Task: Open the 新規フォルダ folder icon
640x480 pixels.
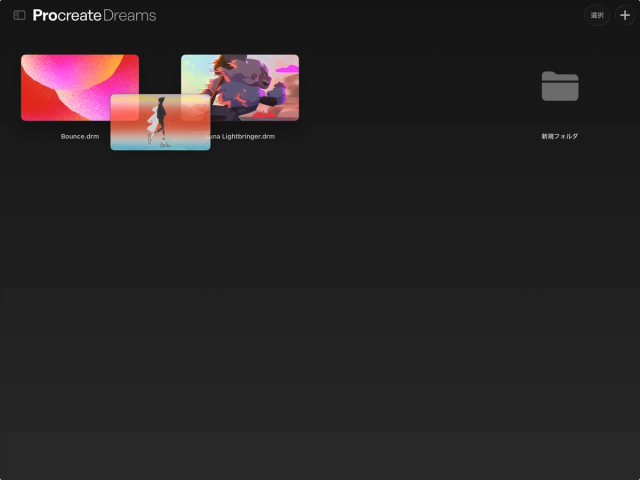Action: pyautogui.click(x=560, y=86)
